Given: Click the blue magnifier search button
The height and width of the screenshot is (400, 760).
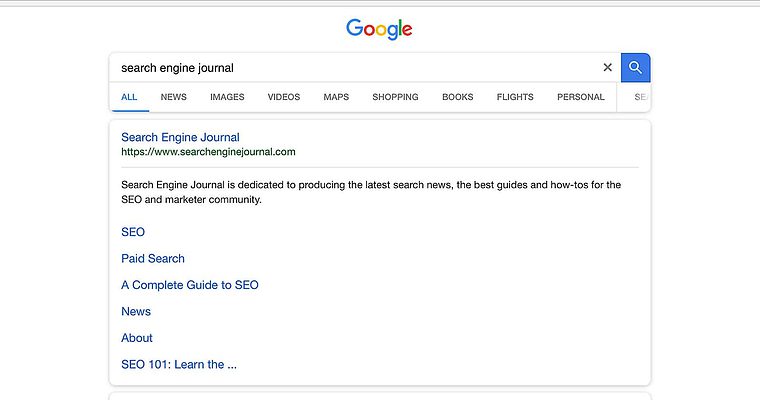Looking at the screenshot, I should click(x=635, y=67).
